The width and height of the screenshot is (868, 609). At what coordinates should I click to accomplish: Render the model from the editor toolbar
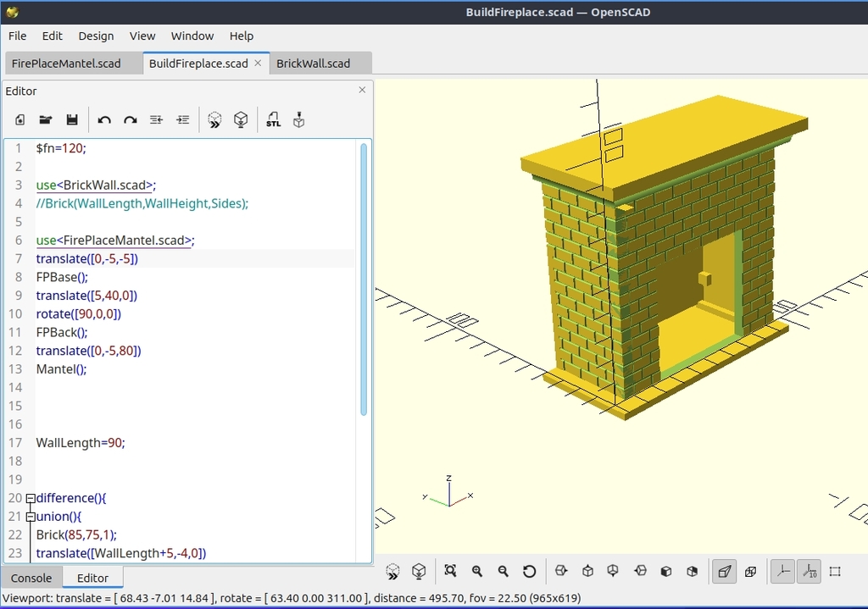(241, 119)
